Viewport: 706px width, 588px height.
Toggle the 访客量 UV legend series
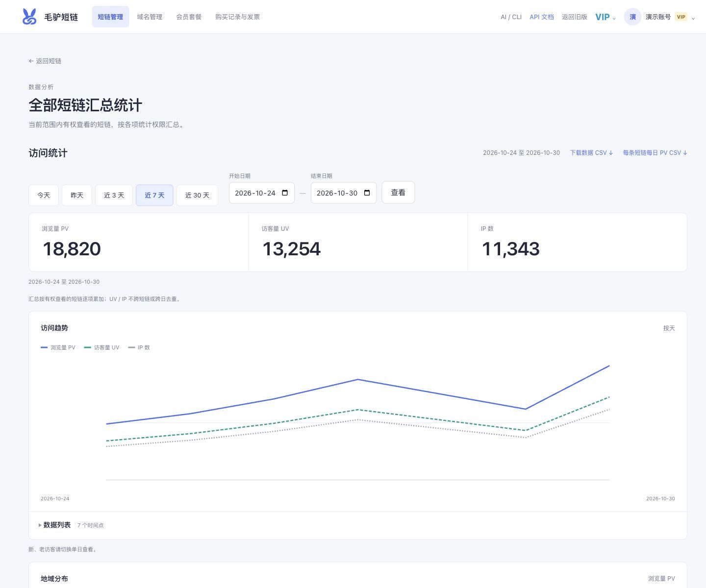(x=101, y=347)
